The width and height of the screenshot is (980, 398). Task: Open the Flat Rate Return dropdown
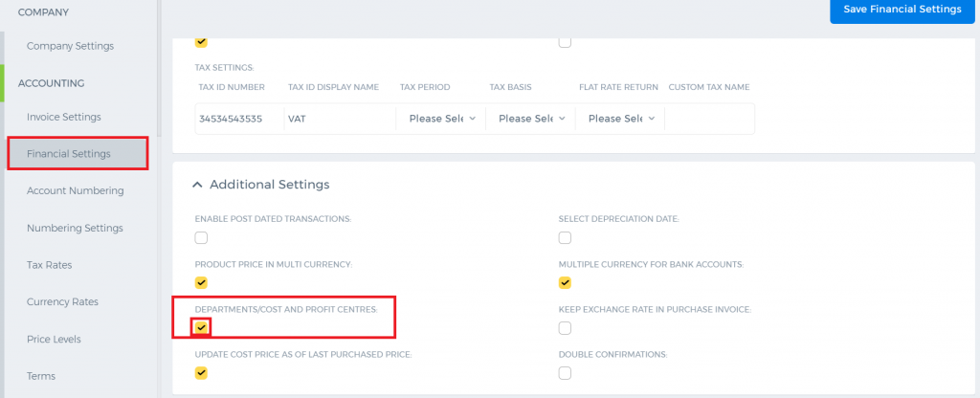coord(621,119)
